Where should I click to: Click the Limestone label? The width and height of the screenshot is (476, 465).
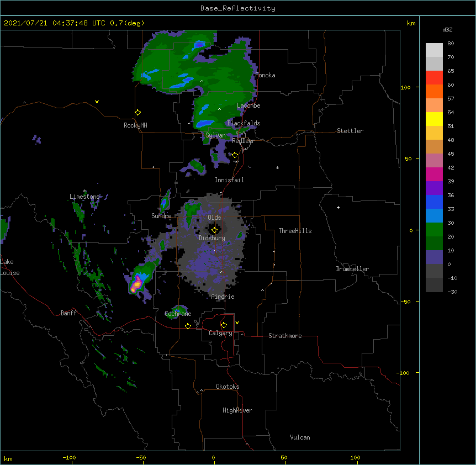pyautogui.click(x=84, y=197)
